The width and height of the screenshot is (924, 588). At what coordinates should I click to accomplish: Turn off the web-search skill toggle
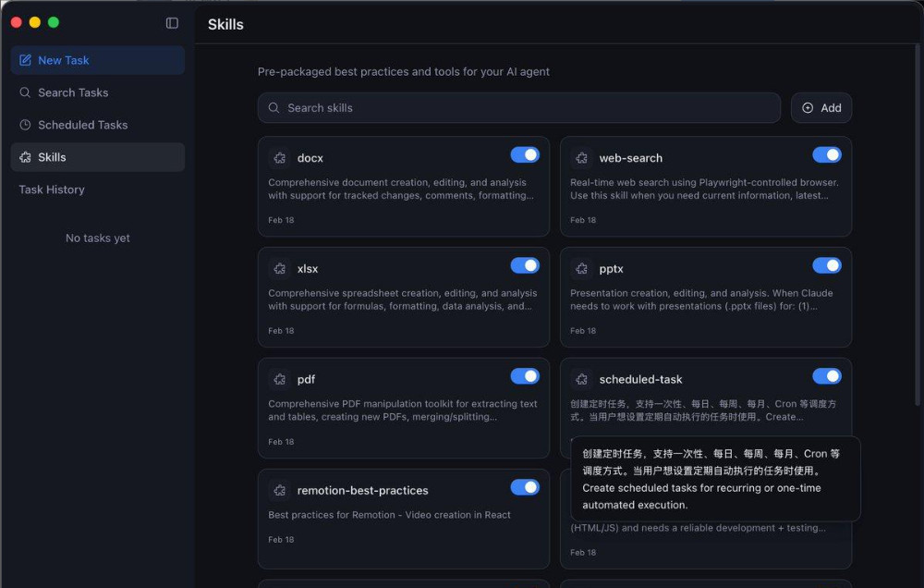pos(827,155)
